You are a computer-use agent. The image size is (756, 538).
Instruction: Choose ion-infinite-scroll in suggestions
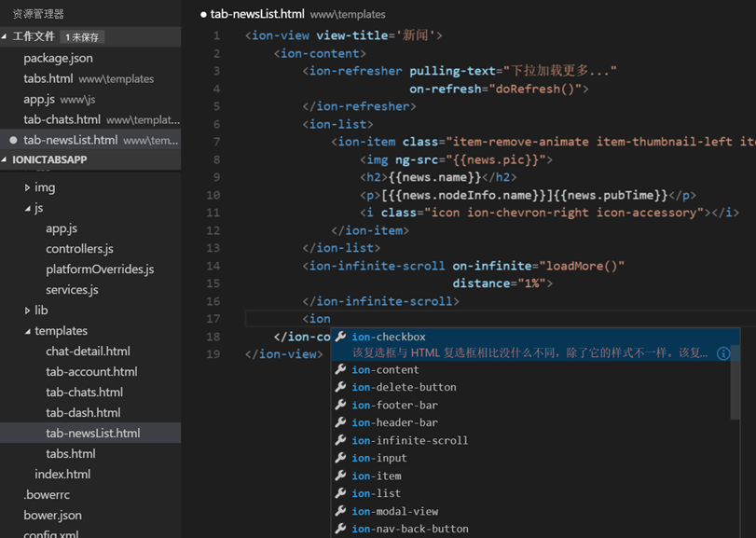coord(530,440)
